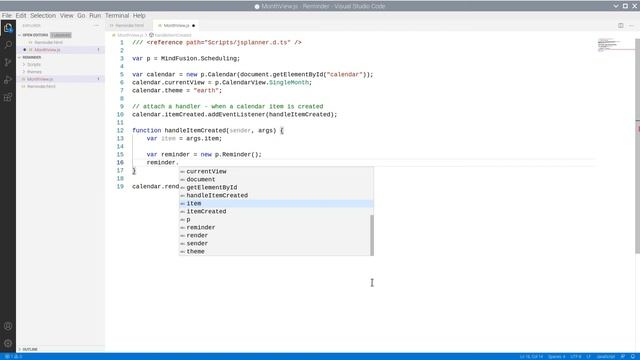Click errors and warnings status indicator
The image size is (640, 360).
click(14, 357)
